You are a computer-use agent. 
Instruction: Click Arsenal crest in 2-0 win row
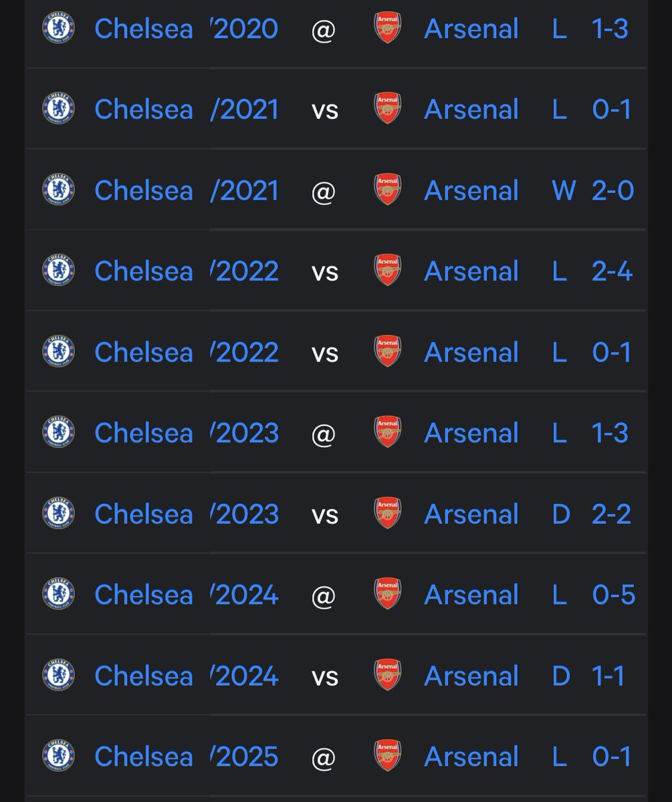[x=387, y=190]
